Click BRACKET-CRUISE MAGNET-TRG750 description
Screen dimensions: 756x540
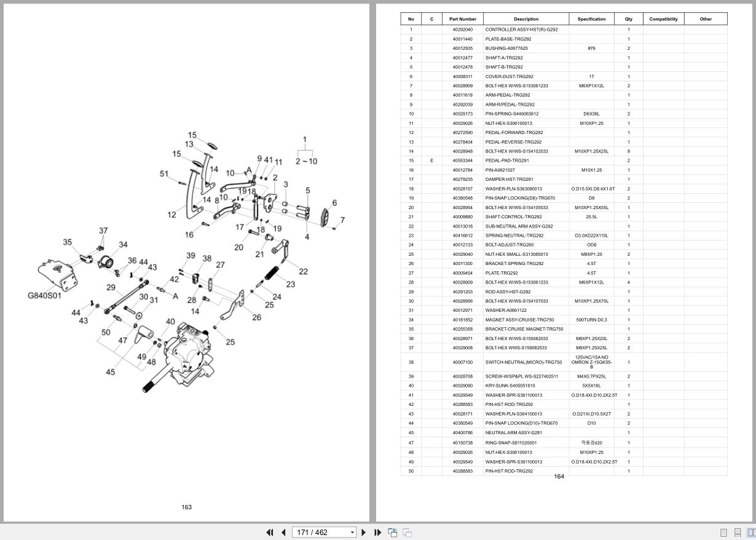pos(524,329)
